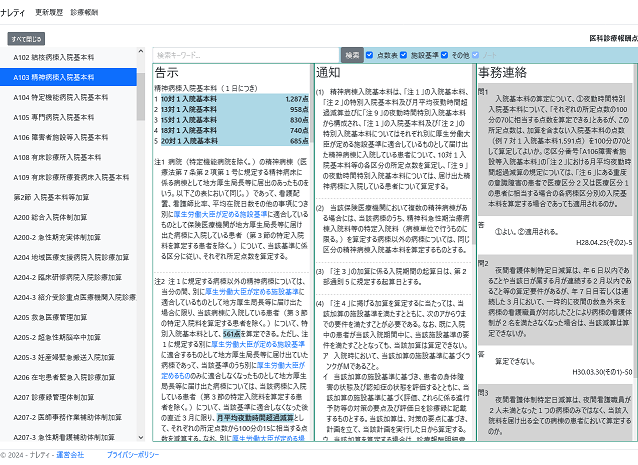Open the 更新履歴 menu item
638x465 pixels.
pyautogui.click(x=49, y=14)
